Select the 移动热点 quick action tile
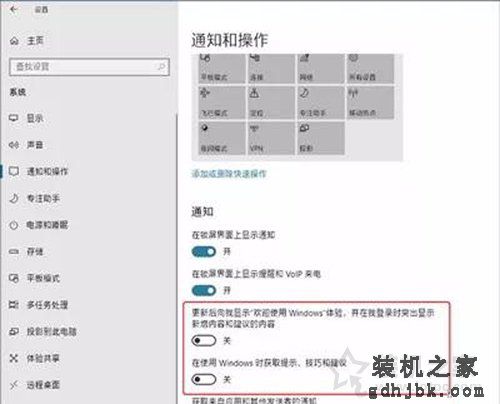This screenshot has height=404, width=500. (370, 102)
